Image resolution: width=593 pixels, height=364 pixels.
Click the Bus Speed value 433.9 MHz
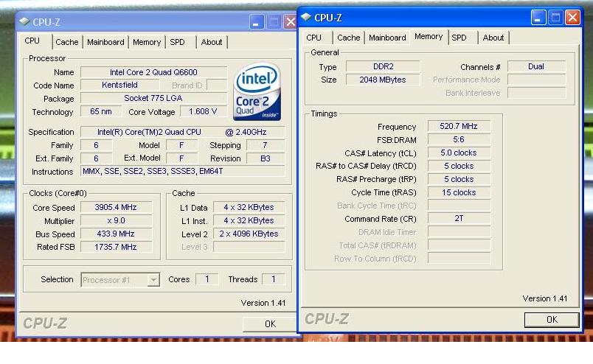click(x=116, y=234)
